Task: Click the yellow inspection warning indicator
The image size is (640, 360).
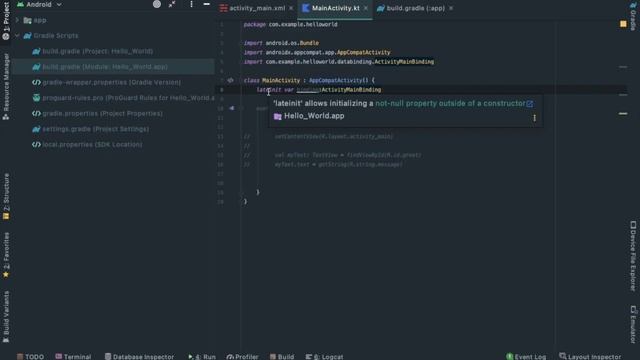Action: (x=623, y=24)
